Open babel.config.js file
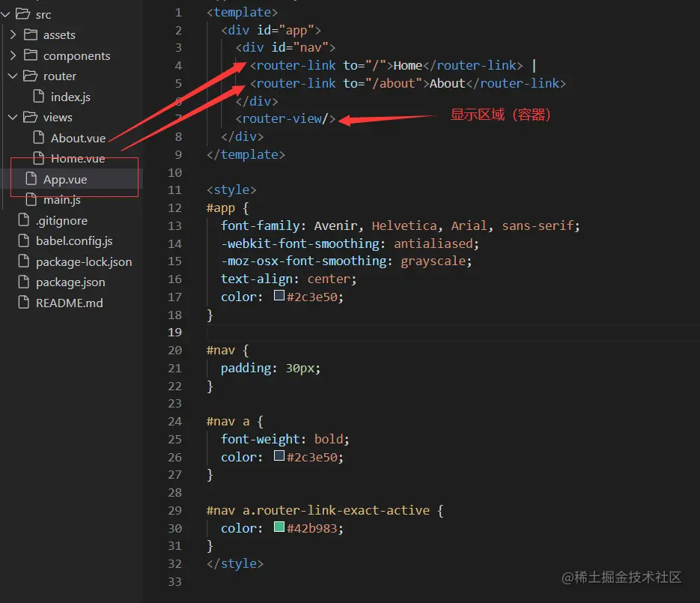Viewport: 700px width, 603px height. 74,241
